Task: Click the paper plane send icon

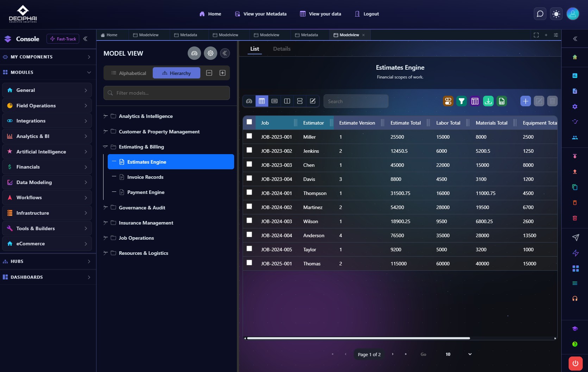Action: point(575,238)
